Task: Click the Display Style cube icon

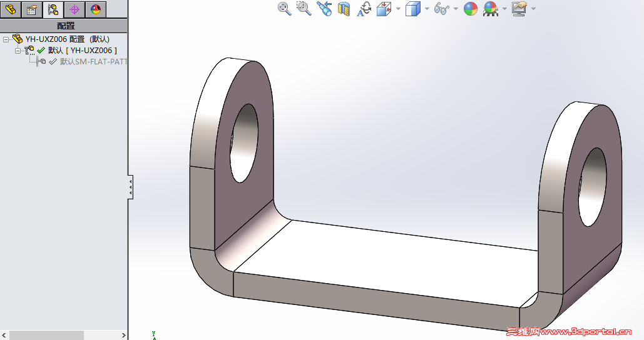Action: (413, 9)
